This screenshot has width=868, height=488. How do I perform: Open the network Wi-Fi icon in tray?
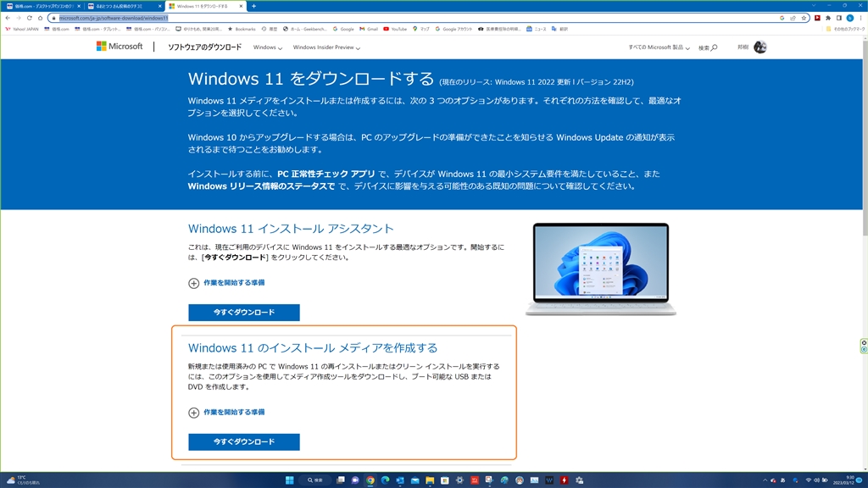(x=808, y=480)
